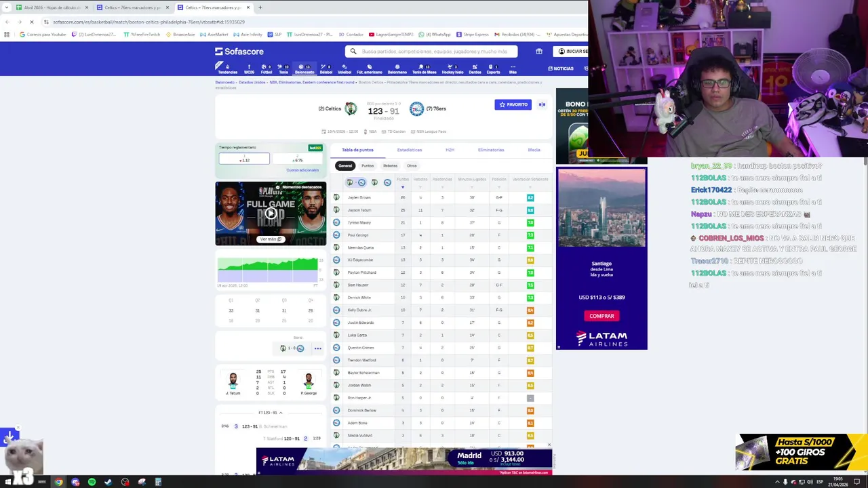Click the Sofascore logo
Screen dimensions: 868x488
239,52
